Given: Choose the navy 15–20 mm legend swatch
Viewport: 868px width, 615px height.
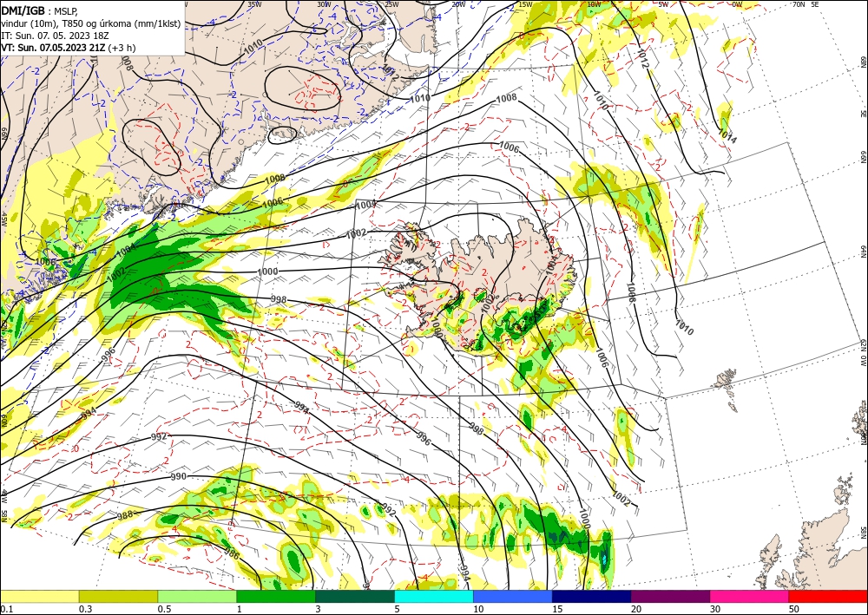Looking at the screenshot, I should (x=592, y=596).
